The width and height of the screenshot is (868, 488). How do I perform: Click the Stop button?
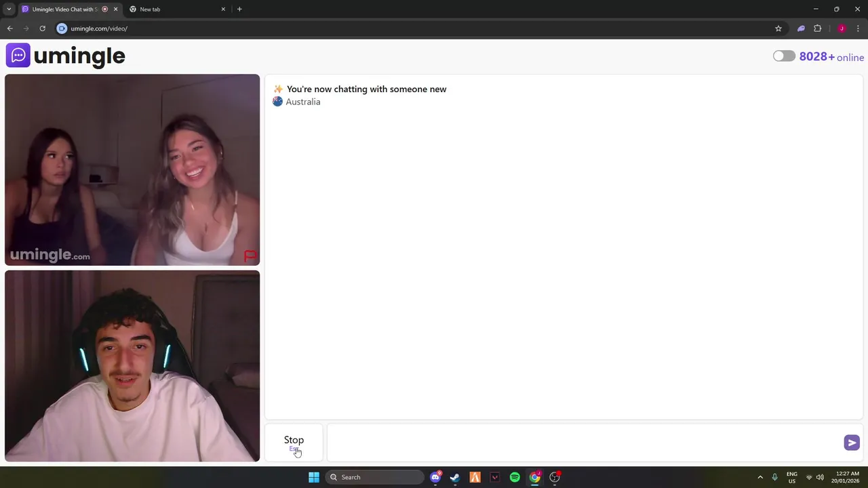294,443
